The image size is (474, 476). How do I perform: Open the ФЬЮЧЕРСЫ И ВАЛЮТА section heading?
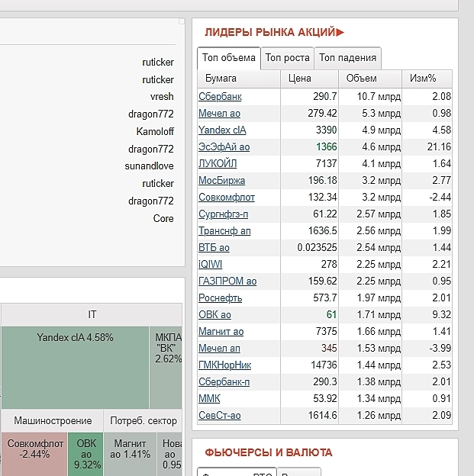click(268, 452)
